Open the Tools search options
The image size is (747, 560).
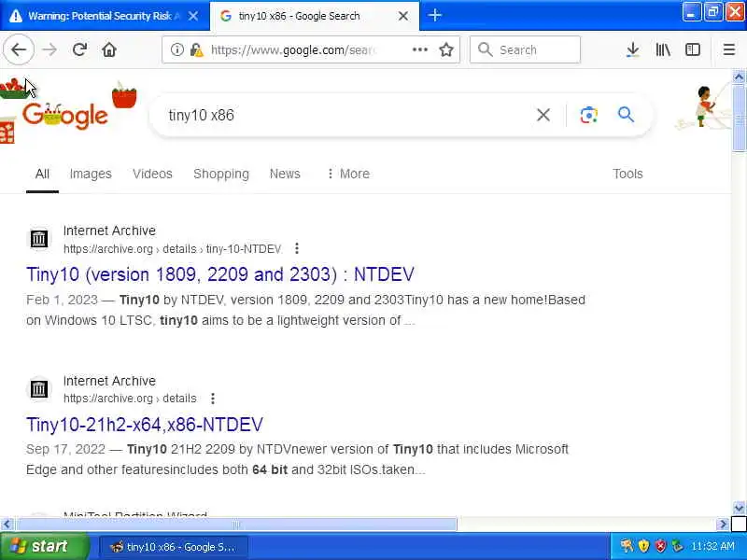tap(627, 174)
